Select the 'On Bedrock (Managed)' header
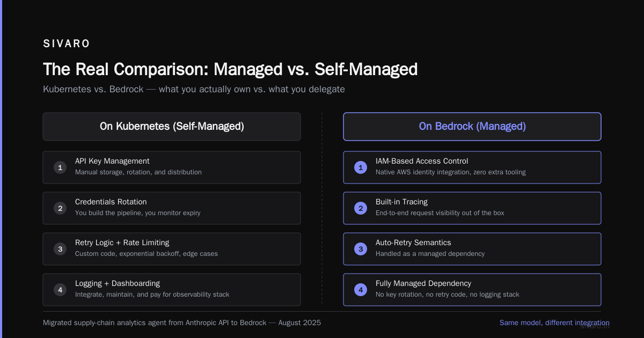644x338 pixels. [x=472, y=127]
